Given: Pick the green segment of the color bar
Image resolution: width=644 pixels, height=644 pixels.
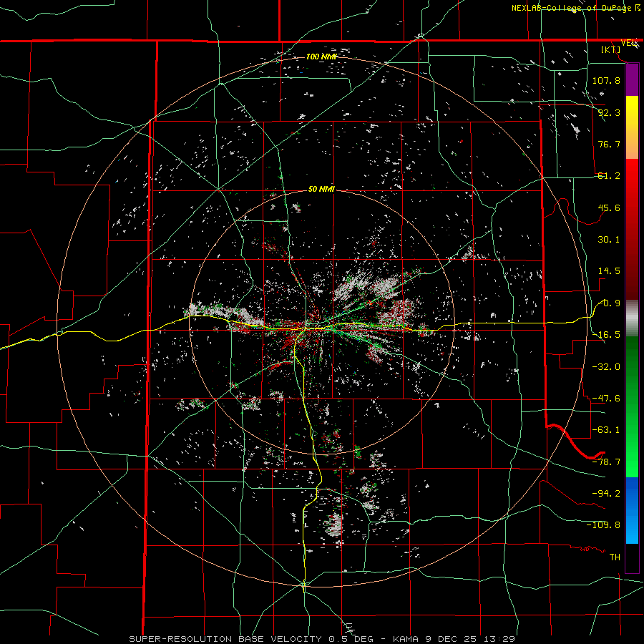Looking at the screenshot, I should 632,407.
